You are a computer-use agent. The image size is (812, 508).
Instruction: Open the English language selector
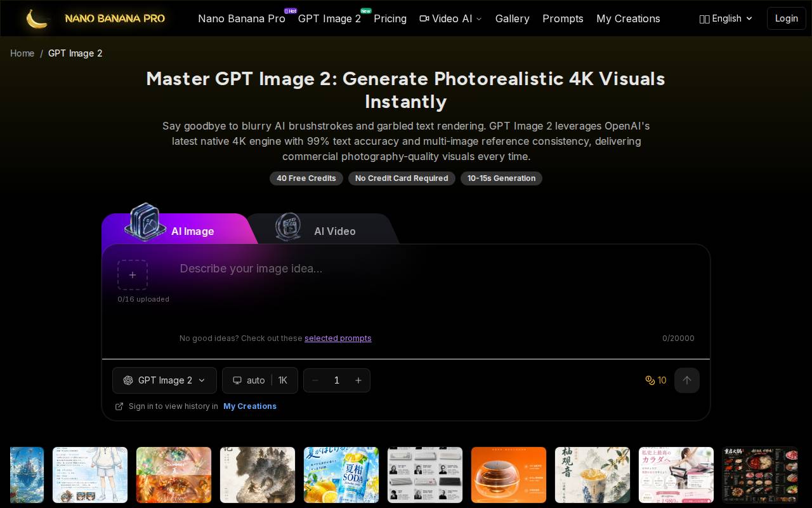(x=726, y=18)
